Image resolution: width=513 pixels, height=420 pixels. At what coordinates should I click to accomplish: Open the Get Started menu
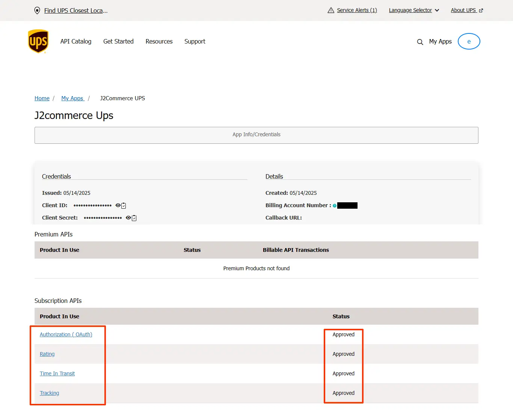[118, 41]
